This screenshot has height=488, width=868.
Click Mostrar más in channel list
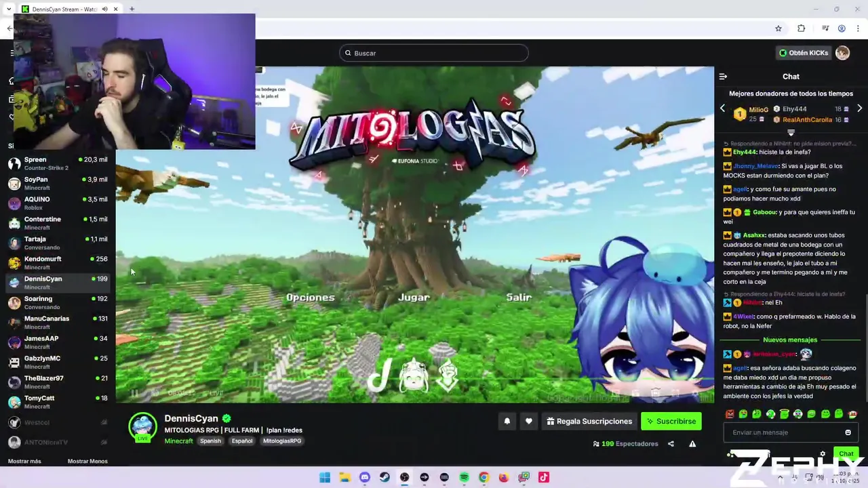24,461
